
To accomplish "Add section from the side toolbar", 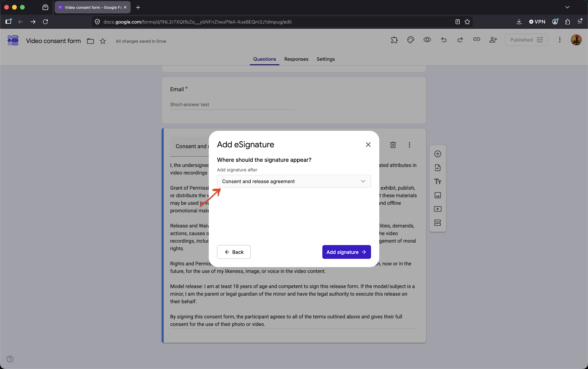I will 438,223.
